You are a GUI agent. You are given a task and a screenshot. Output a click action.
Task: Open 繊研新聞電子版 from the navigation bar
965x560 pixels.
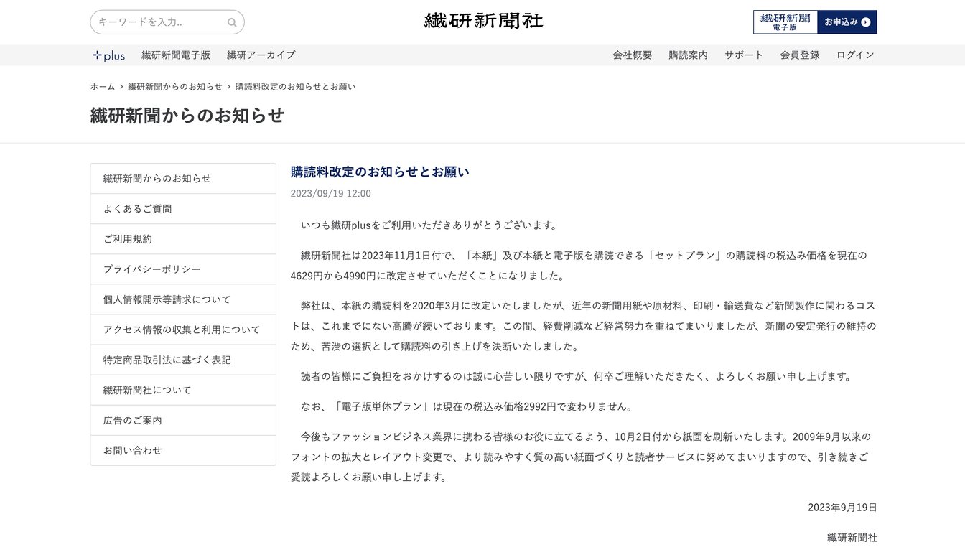pyautogui.click(x=176, y=55)
